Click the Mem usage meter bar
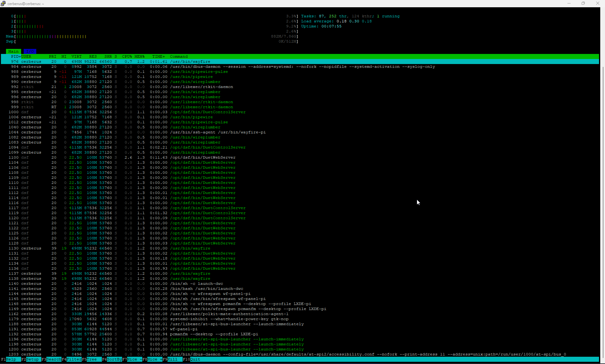This screenshot has width=605, height=364. click(152, 36)
